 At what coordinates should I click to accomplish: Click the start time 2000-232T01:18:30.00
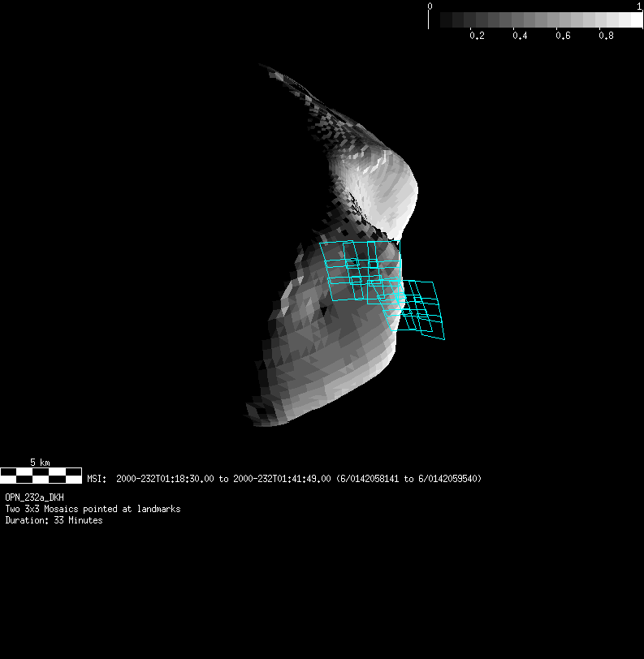[165, 479]
